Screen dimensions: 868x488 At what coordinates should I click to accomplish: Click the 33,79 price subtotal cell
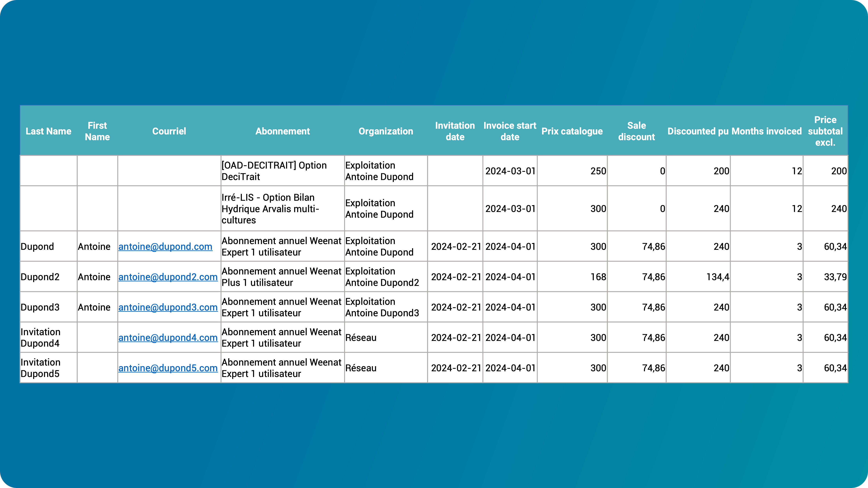[x=825, y=277]
